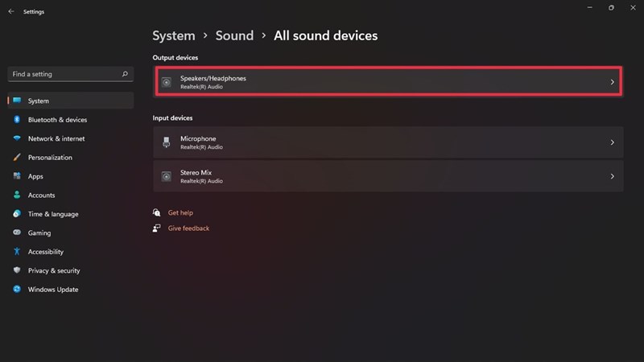Click the search magnifier icon

[x=125, y=74]
